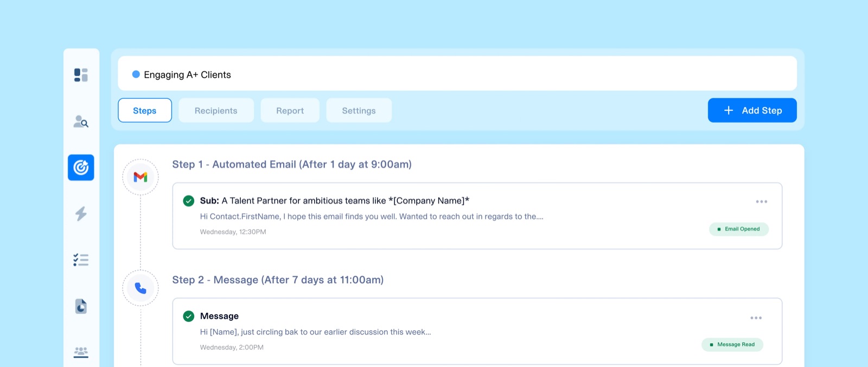Click the Gmail icon for Step 1
The image size is (868, 367).
[141, 177]
